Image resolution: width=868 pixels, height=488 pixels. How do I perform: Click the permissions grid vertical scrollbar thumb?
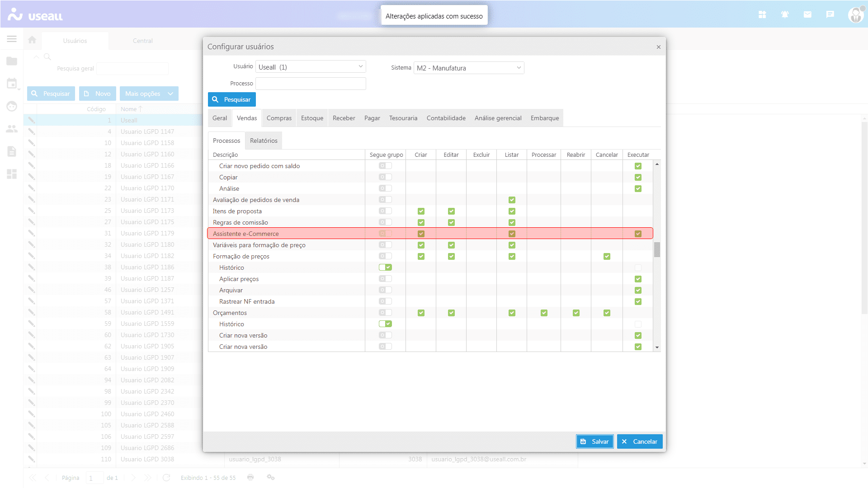pos(657,249)
